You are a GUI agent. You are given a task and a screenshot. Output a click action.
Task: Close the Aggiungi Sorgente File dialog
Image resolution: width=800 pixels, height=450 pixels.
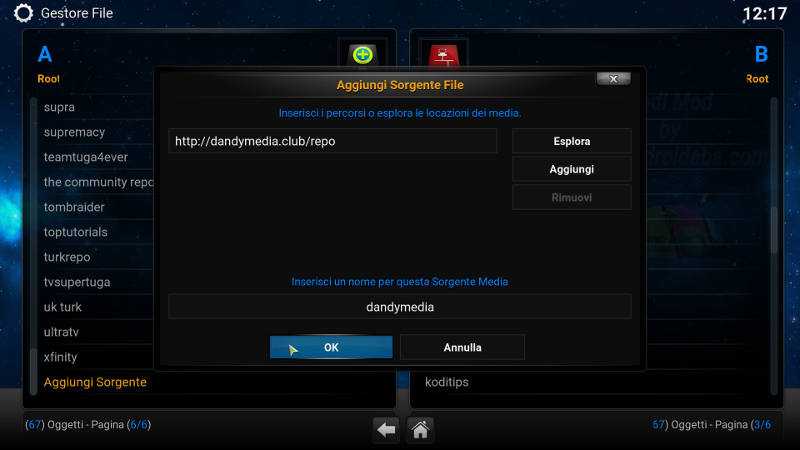click(x=613, y=79)
